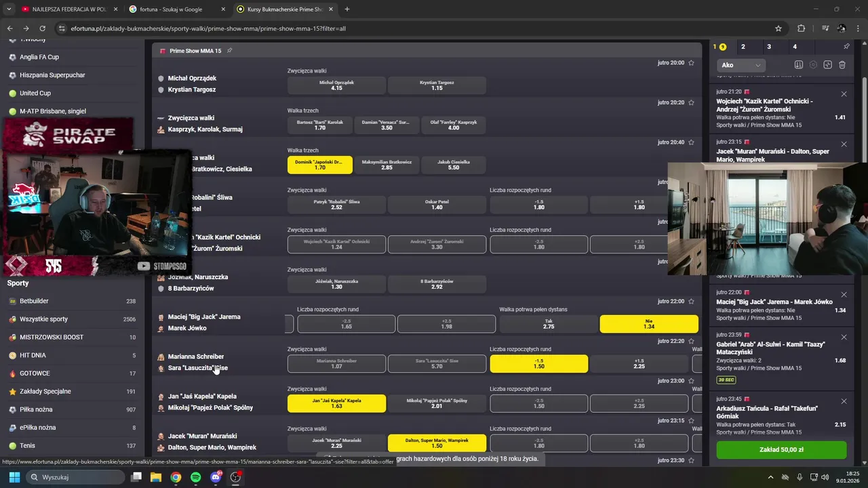Click the address bar URL field
Viewport: 868px width, 488px height.
414,28
